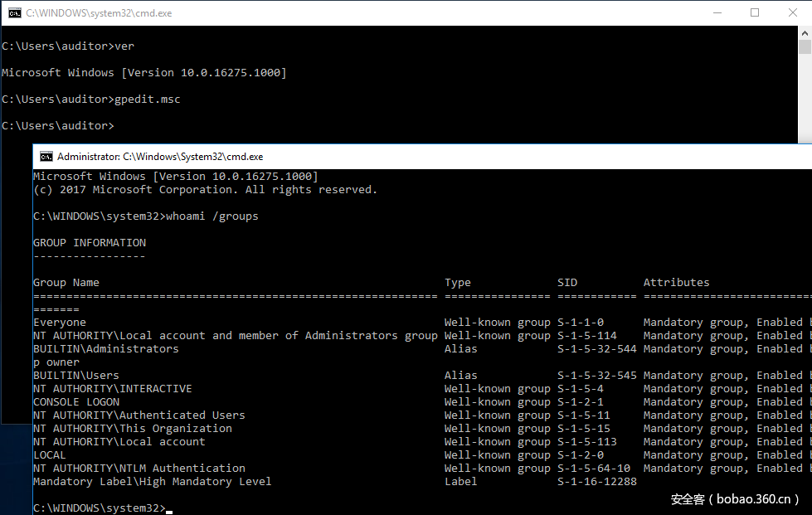Image resolution: width=812 pixels, height=515 pixels.
Task: Minimize the C:\WINDOWS\system32\cmd.exe window
Action: [715, 13]
